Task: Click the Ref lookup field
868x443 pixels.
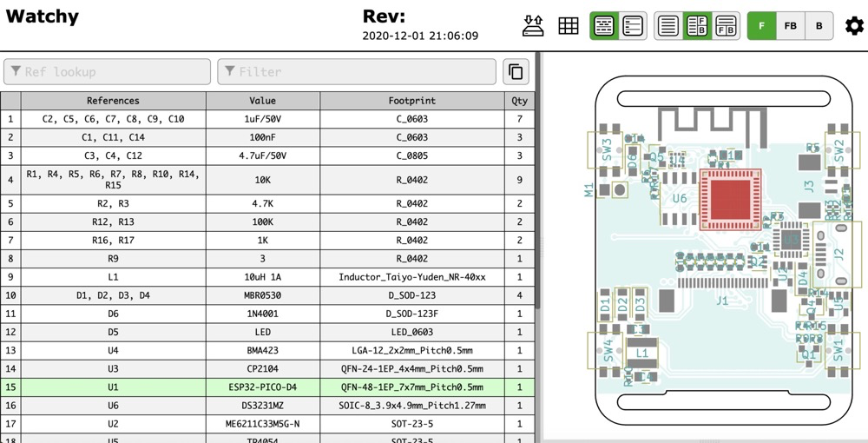Action: click(x=108, y=72)
